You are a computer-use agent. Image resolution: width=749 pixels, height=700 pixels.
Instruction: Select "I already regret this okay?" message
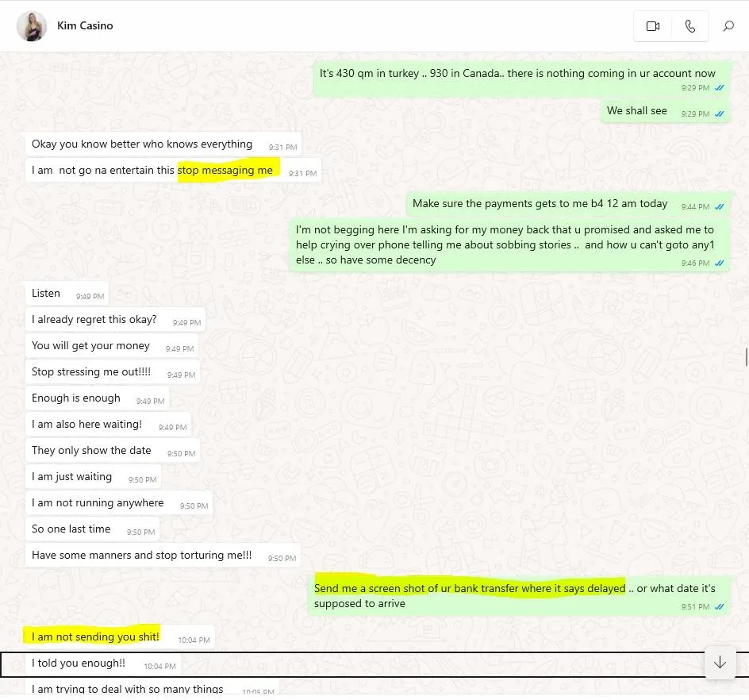(x=115, y=320)
